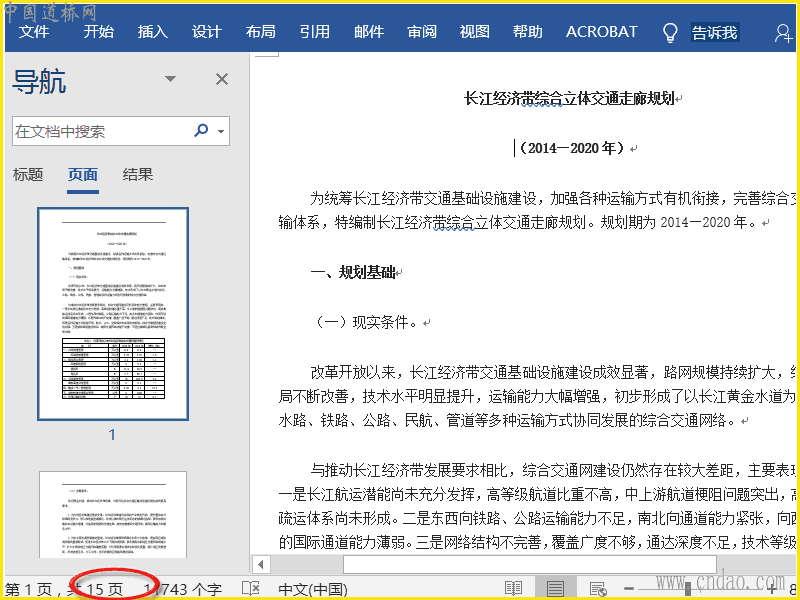The image size is (800, 600).
Task: Select the second page thumbnail
Action: pyautogui.click(x=113, y=514)
